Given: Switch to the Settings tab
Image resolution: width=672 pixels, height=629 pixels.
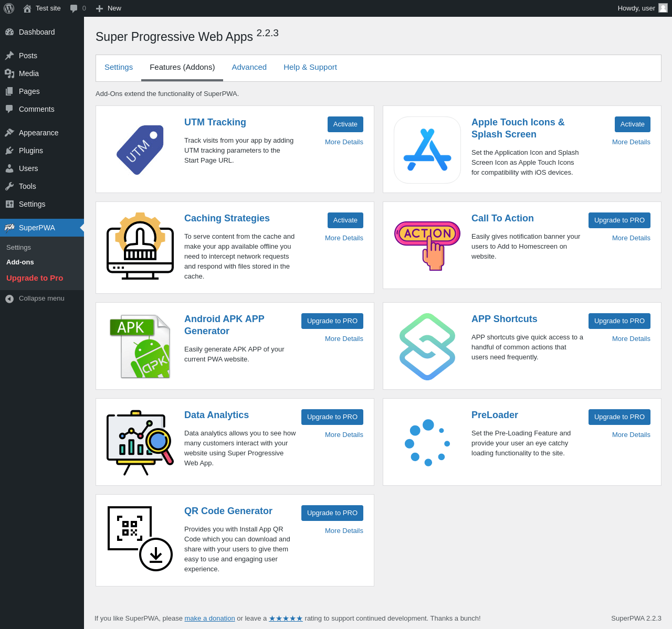Looking at the screenshot, I should click(119, 67).
